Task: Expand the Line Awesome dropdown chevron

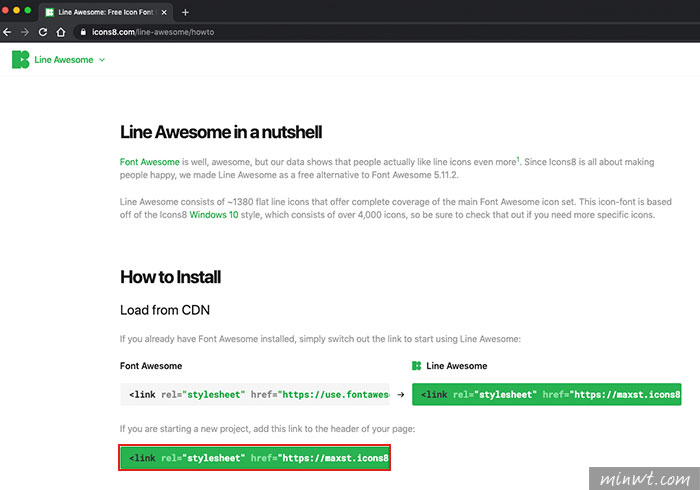Action: (102, 60)
